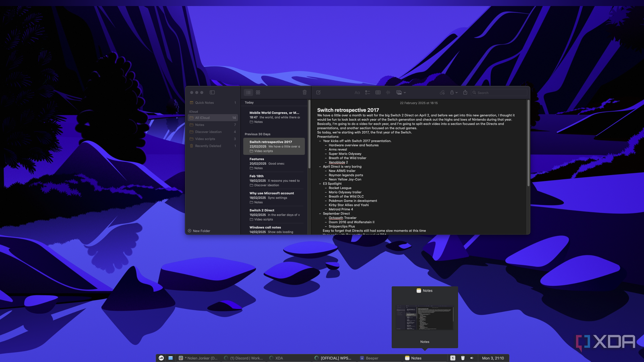Image resolution: width=644 pixels, height=362 pixels.
Task: Open the Feb 18th note
Action: [274, 180]
